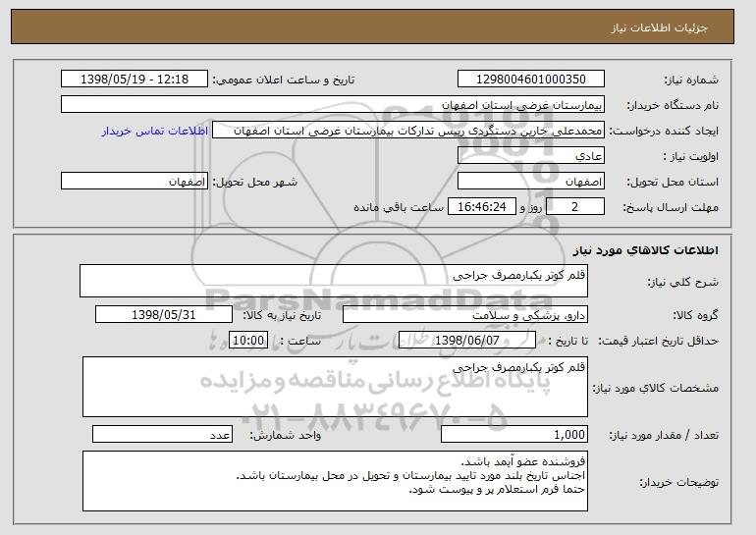This screenshot has width=756, height=535.
Task: Click the delivery city field next to شهر محل تحویل
Action: click(x=135, y=182)
